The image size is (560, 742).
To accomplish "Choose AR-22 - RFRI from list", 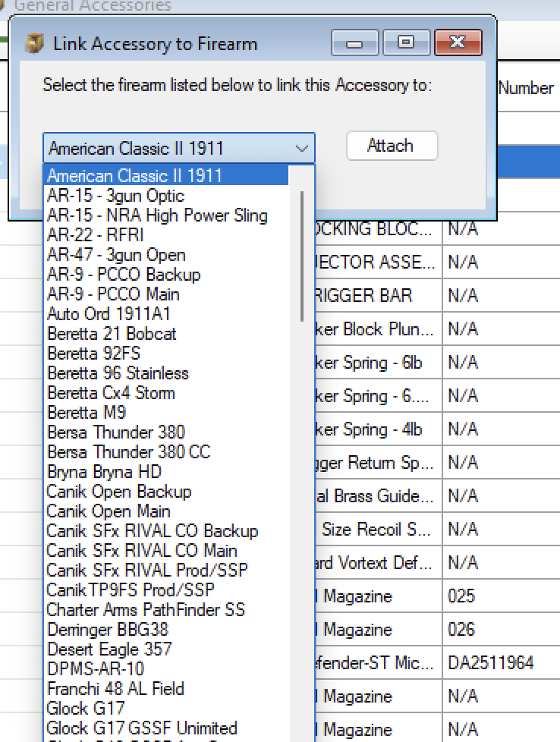I will pyautogui.click(x=166, y=234).
